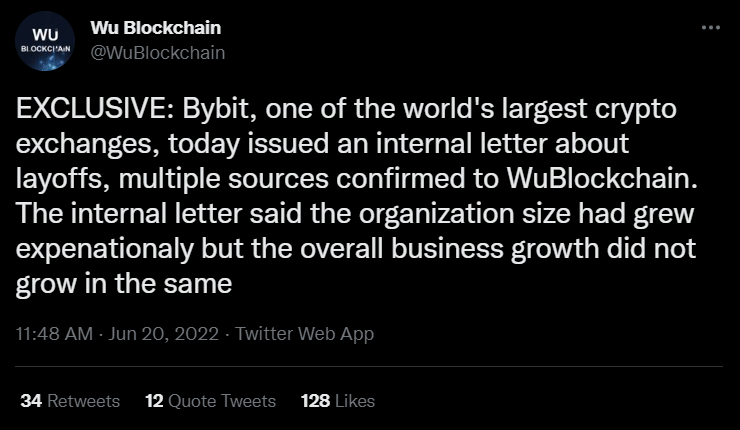Open the three-dot more options menu
Viewport: 740px width, 430px height.
click(x=711, y=27)
